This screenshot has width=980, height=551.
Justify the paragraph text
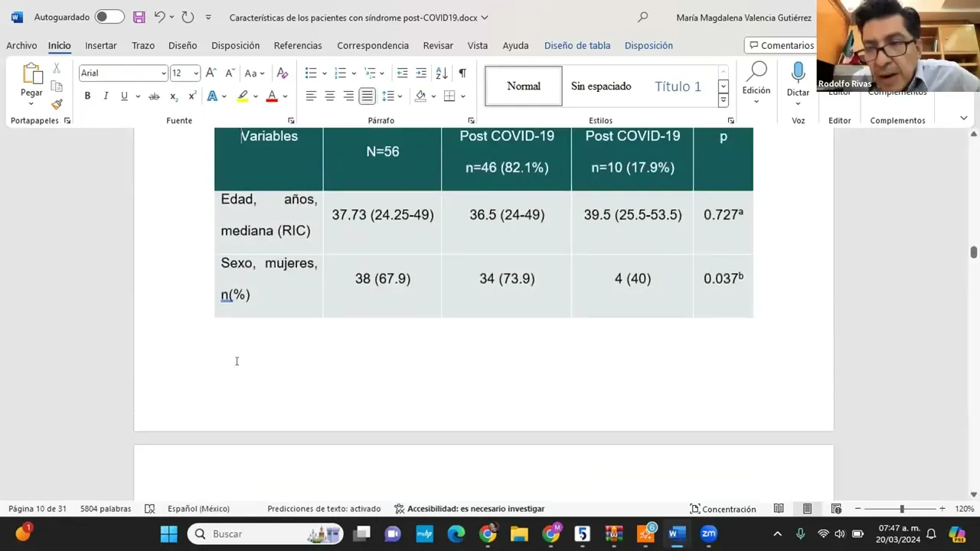pyautogui.click(x=367, y=96)
